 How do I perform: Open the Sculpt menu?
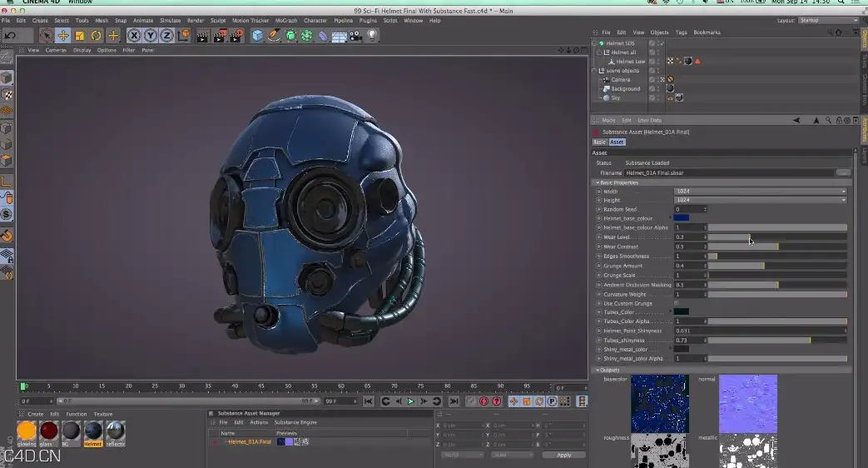point(218,21)
